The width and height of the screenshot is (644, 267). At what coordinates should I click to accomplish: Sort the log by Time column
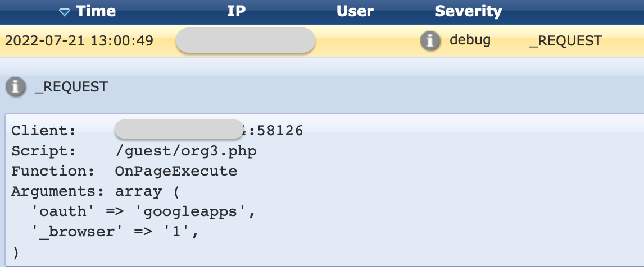coord(96,11)
